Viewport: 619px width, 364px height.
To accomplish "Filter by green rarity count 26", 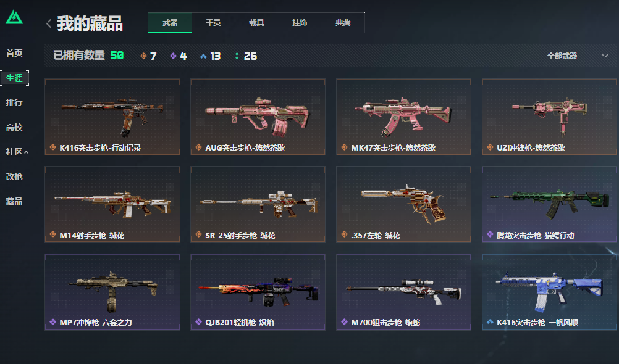I will pyautogui.click(x=246, y=56).
